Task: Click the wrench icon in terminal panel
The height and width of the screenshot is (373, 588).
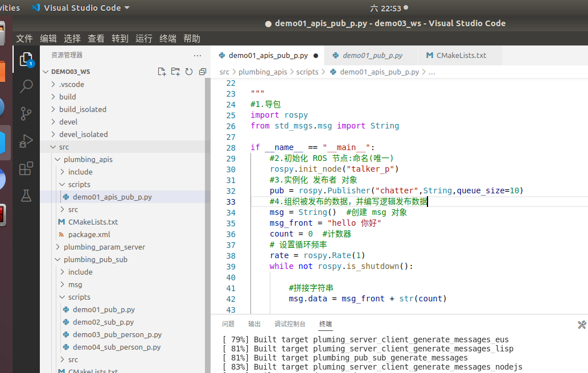Action: (x=581, y=324)
